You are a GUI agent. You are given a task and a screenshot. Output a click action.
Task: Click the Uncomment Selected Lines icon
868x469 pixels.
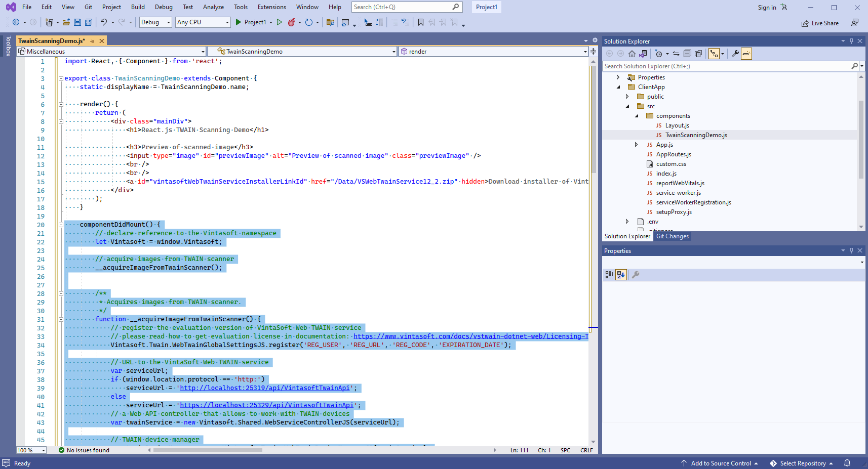tap(406, 22)
